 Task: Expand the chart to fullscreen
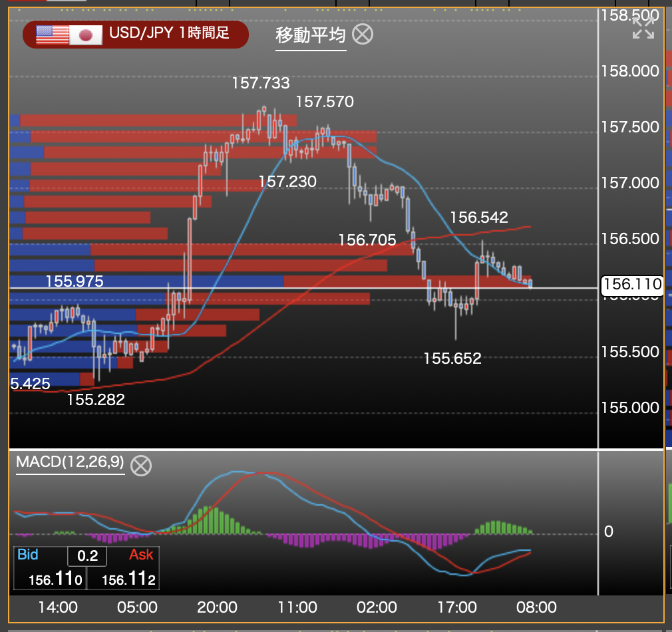click(643, 28)
